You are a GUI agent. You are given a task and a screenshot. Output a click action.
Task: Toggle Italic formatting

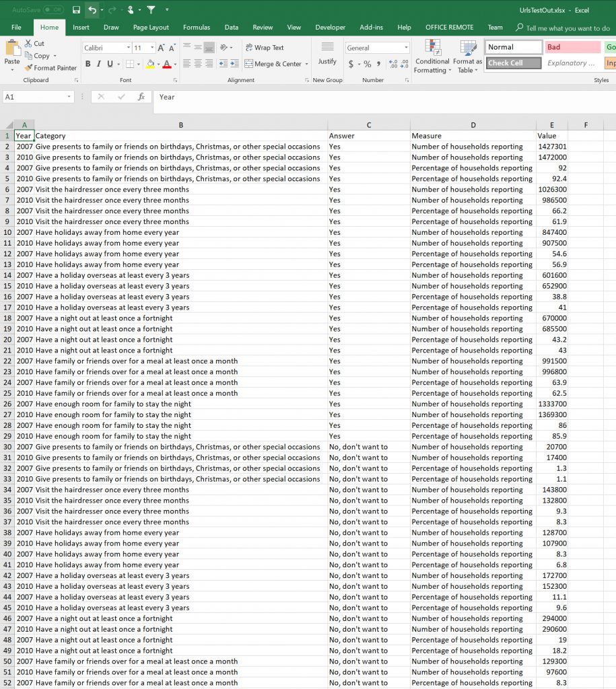[x=99, y=64]
